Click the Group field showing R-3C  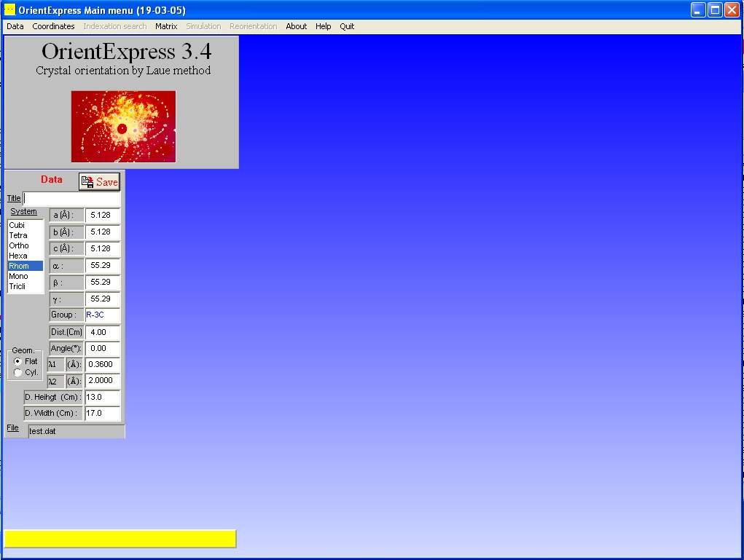coord(103,315)
